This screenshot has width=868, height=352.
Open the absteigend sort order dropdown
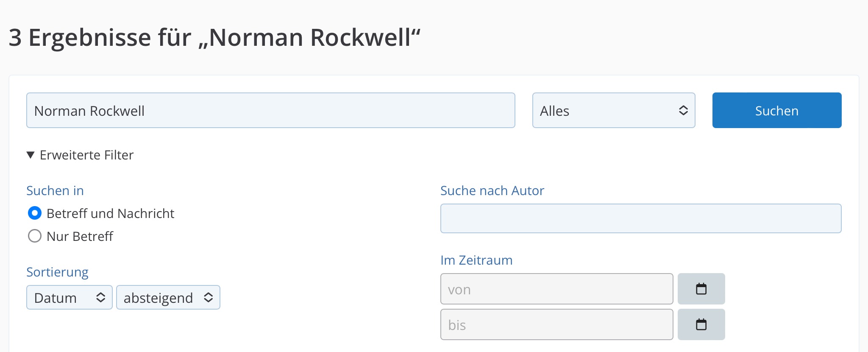(168, 297)
